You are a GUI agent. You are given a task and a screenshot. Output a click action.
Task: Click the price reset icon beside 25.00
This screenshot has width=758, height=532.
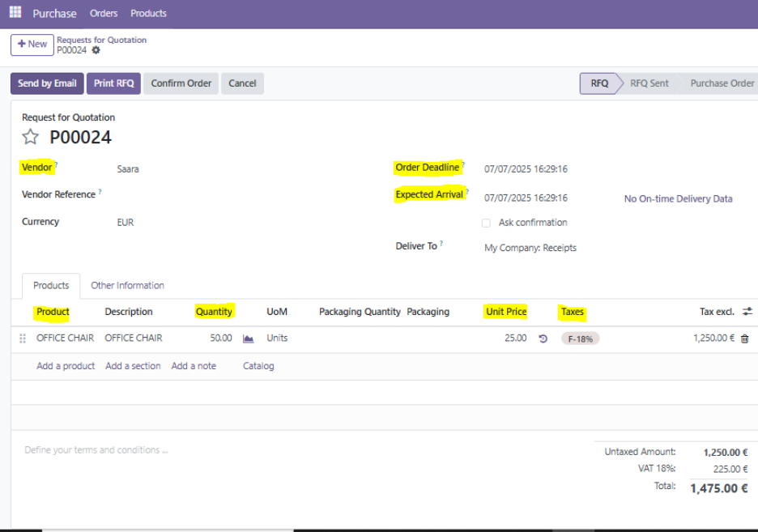(543, 338)
